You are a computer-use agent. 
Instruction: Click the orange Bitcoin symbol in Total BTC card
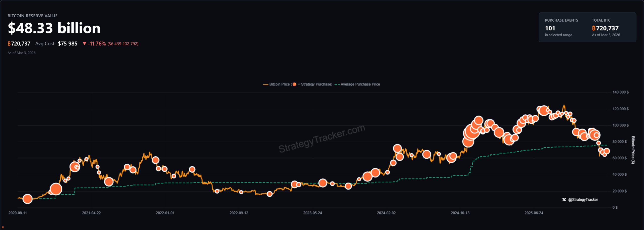click(594, 28)
